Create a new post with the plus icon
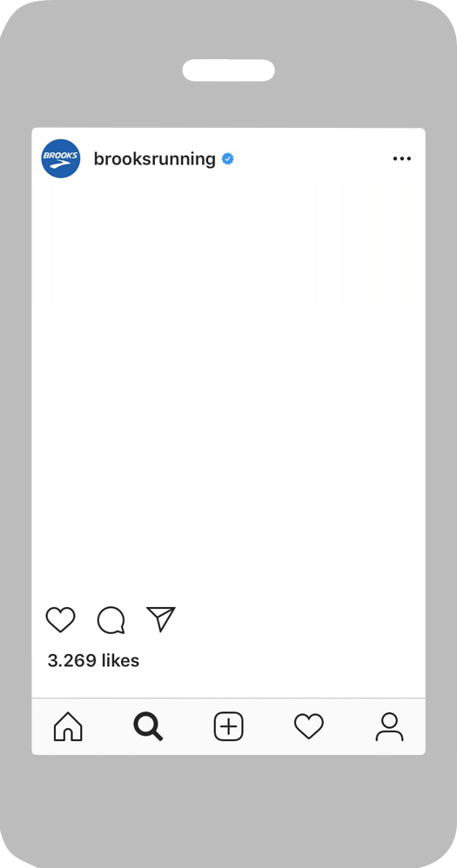This screenshot has height=868, width=457. tap(229, 726)
